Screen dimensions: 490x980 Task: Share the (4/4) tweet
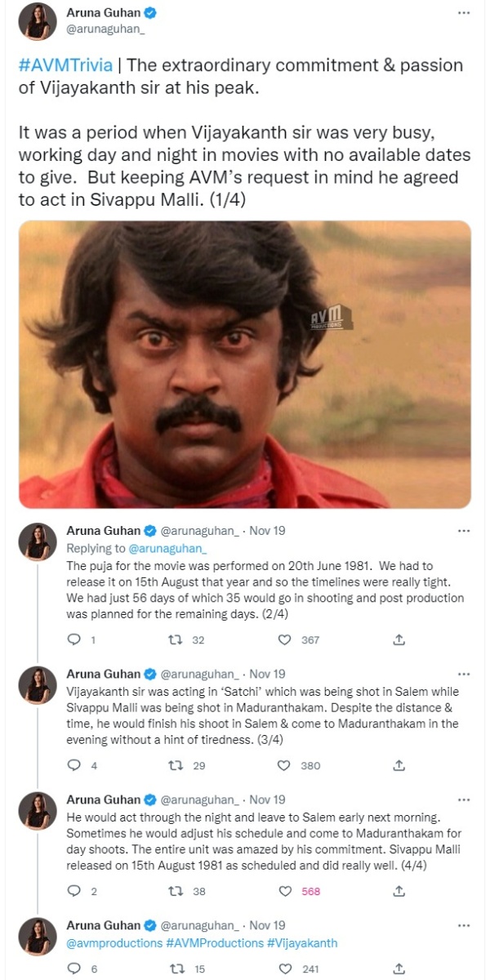[399, 892]
